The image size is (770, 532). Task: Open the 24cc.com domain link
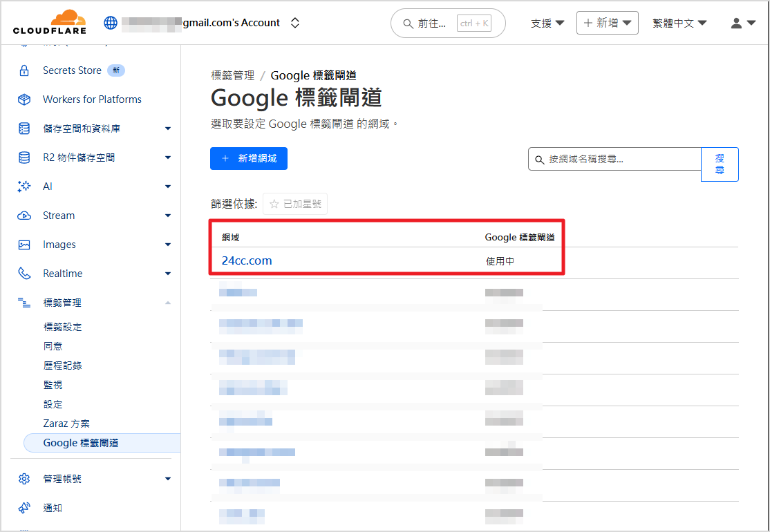[x=247, y=260]
